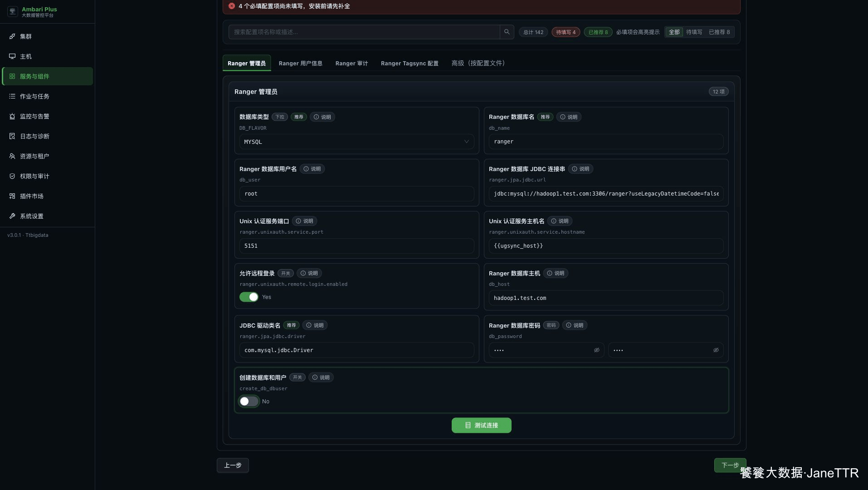The image size is (868, 490).
Task: Click the db_user input with root
Action: (x=356, y=194)
